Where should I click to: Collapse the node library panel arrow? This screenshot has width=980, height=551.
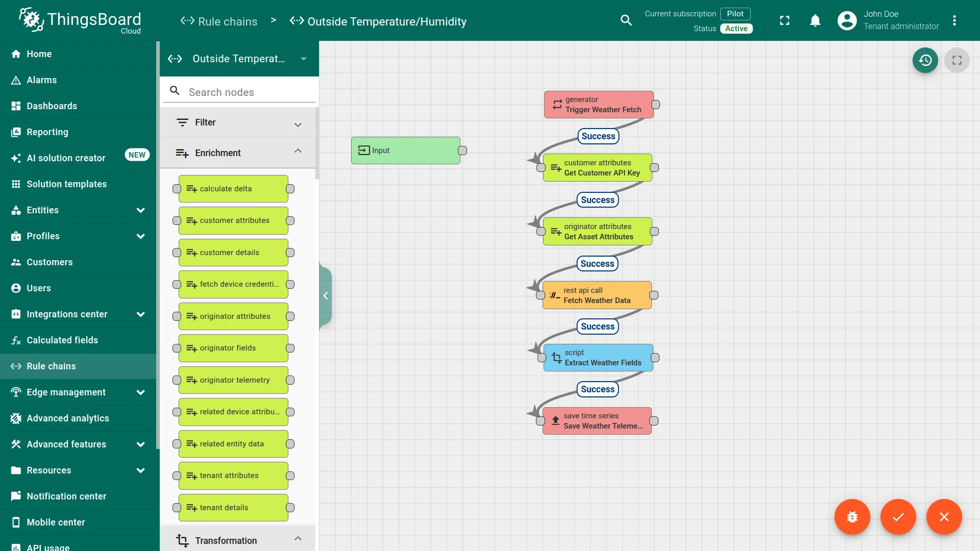325,296
